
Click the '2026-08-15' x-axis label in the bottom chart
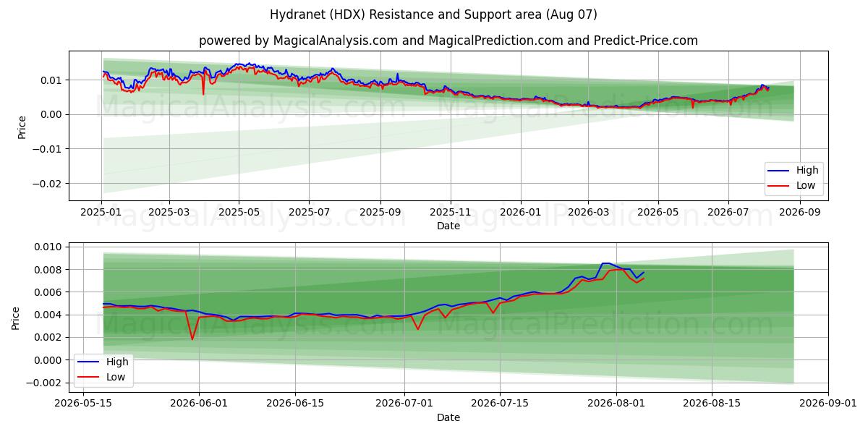pos(712,404)
